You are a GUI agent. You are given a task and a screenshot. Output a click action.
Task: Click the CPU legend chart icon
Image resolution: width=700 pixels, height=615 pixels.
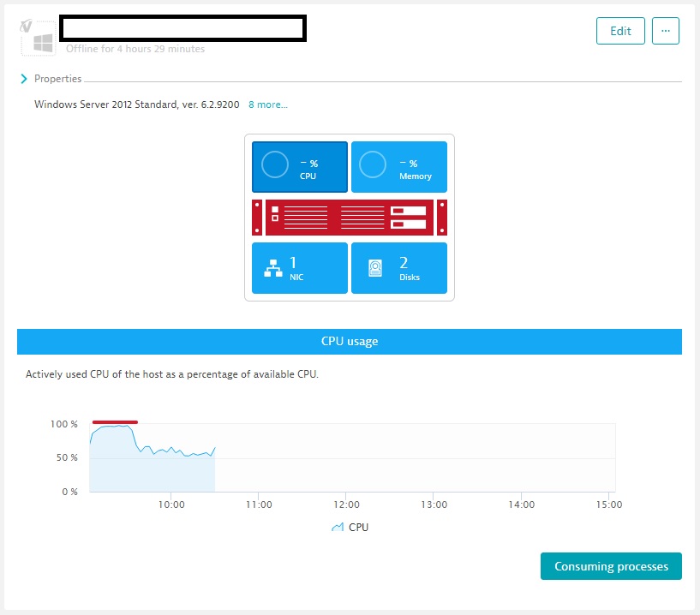click(x=338, y=528)
